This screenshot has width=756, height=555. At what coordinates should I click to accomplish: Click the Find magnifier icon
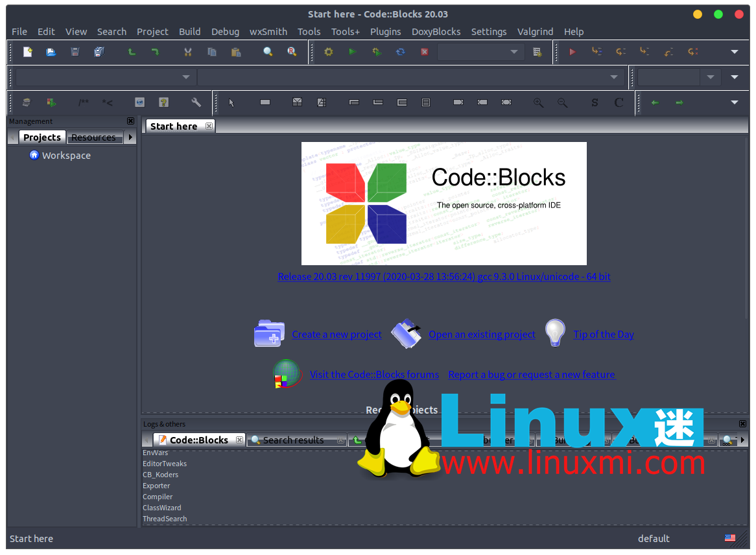point(268,52)
